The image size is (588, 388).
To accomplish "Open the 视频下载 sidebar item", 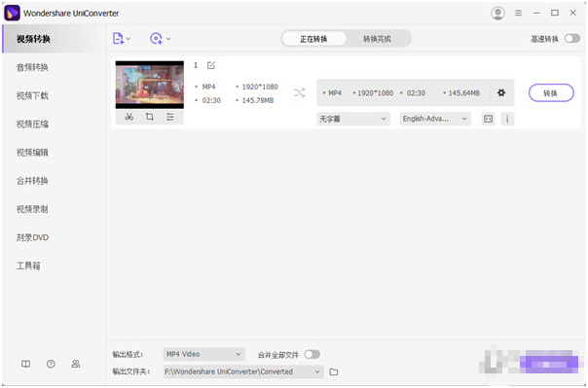I will (54, 96).
